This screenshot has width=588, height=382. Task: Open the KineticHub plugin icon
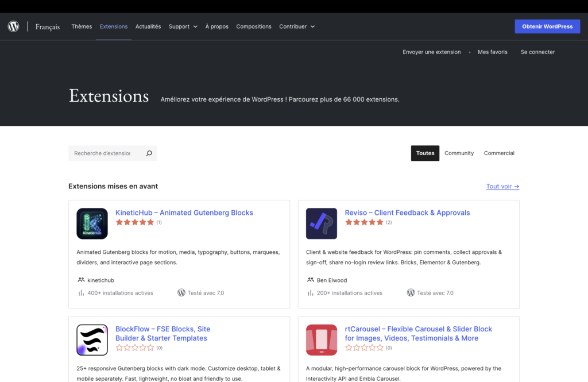click(x=92, y=223)
